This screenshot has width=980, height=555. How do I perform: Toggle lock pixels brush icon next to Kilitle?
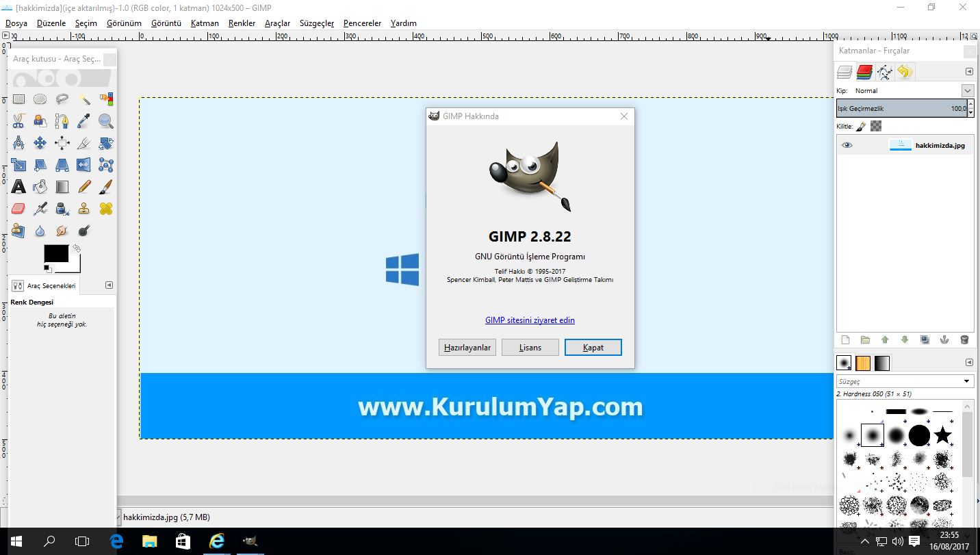pos(861,126)
